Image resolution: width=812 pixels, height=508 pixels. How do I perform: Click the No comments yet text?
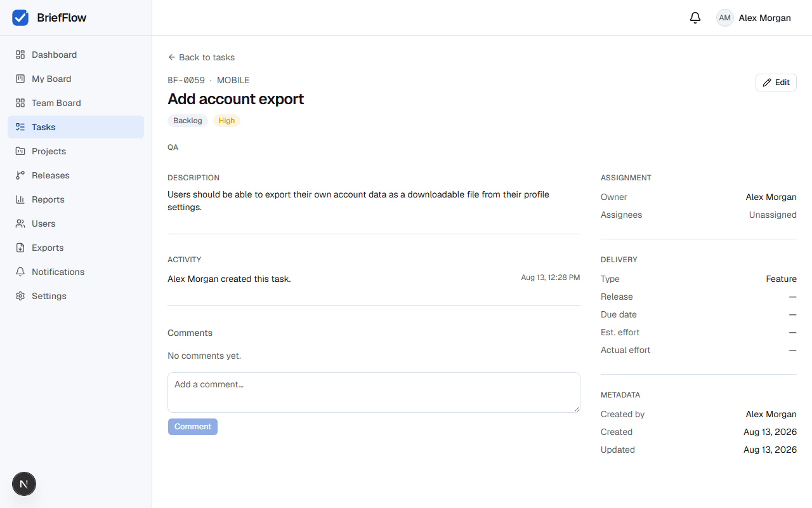(204, 356)
